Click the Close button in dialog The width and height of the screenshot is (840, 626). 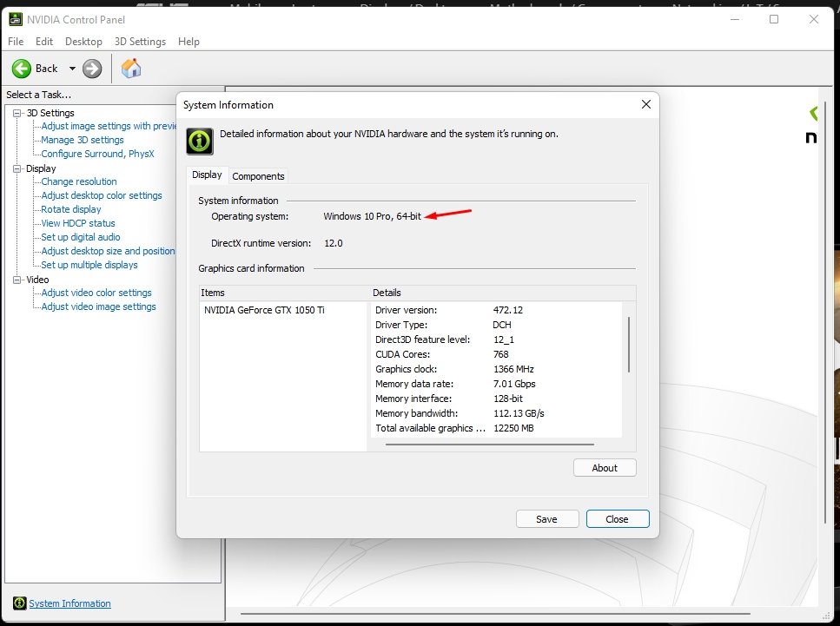click(x=617, y=519)
